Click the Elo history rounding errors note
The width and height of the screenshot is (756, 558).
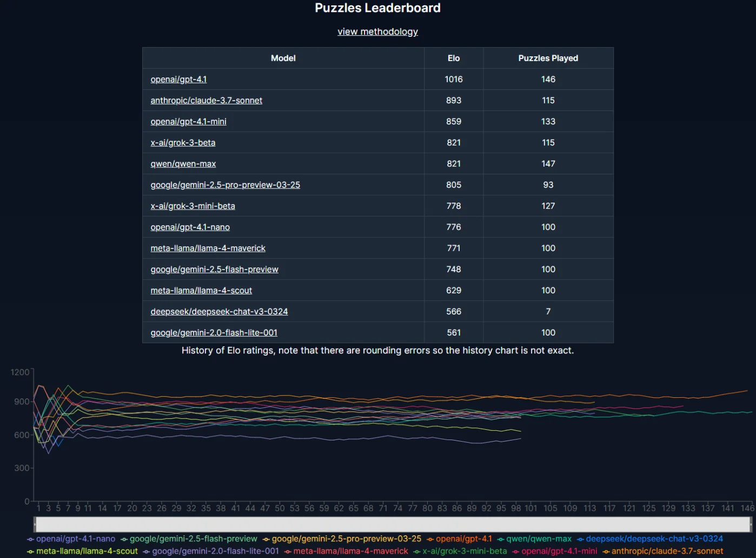coord(377,350)
